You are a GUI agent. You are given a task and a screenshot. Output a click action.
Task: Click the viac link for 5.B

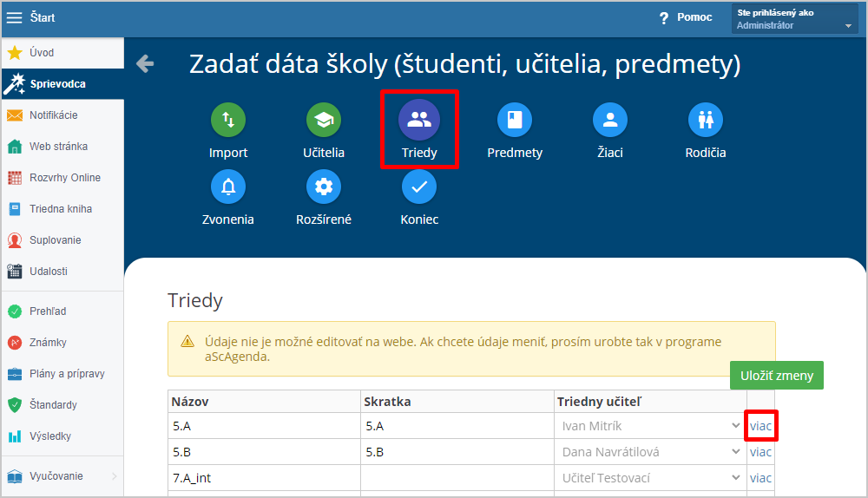pyautogui.click(x=760, y=452)
